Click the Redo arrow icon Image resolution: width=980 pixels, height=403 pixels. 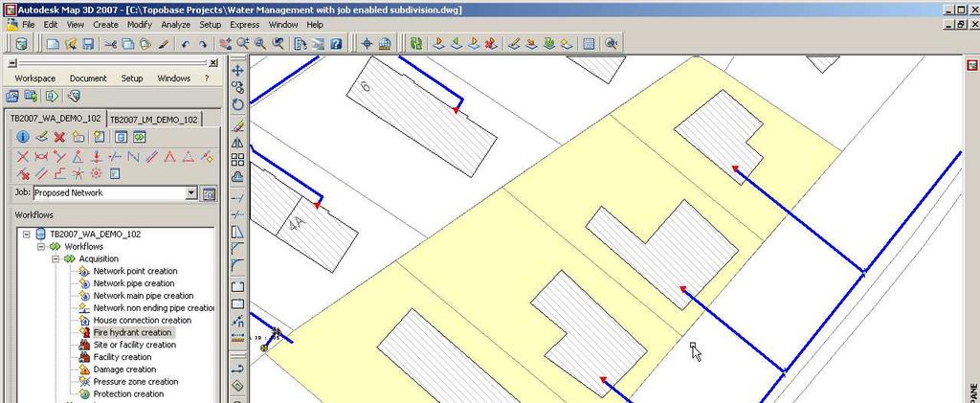tap(203, 44)
